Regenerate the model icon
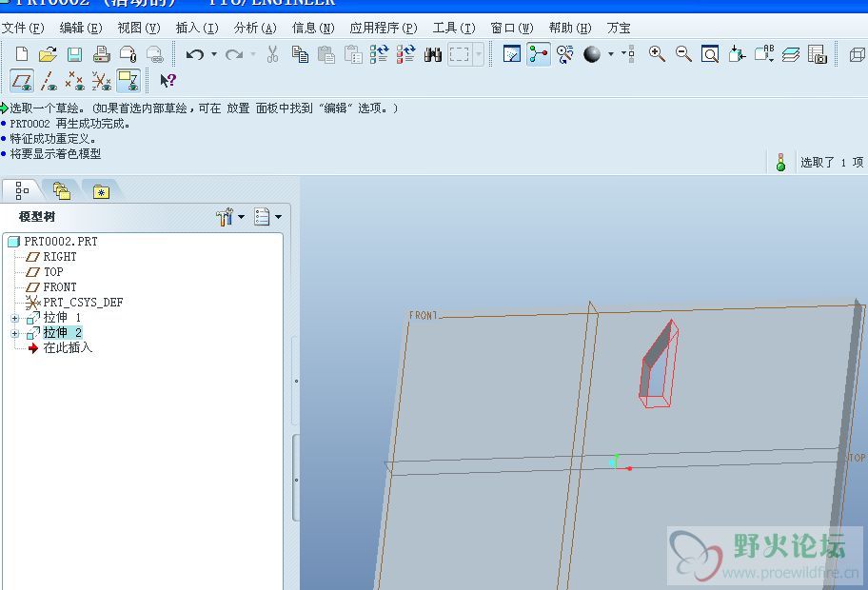 (379, 54)
